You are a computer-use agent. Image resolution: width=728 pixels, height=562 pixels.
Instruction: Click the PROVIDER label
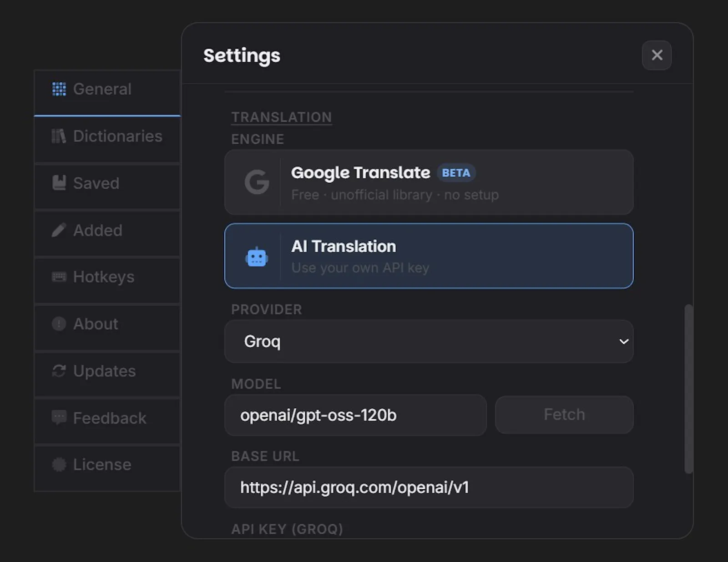[x=267, y=310]
